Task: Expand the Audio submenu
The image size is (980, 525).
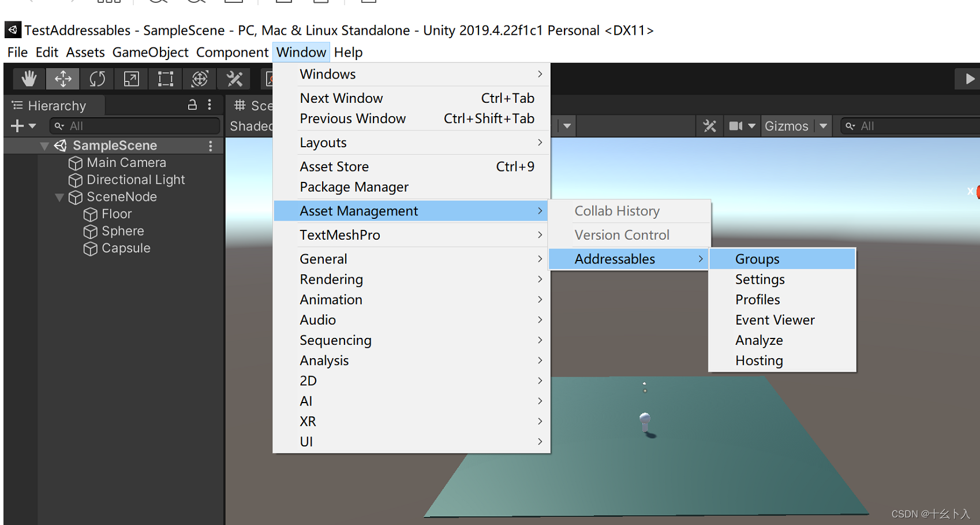Action: [412, 320]
